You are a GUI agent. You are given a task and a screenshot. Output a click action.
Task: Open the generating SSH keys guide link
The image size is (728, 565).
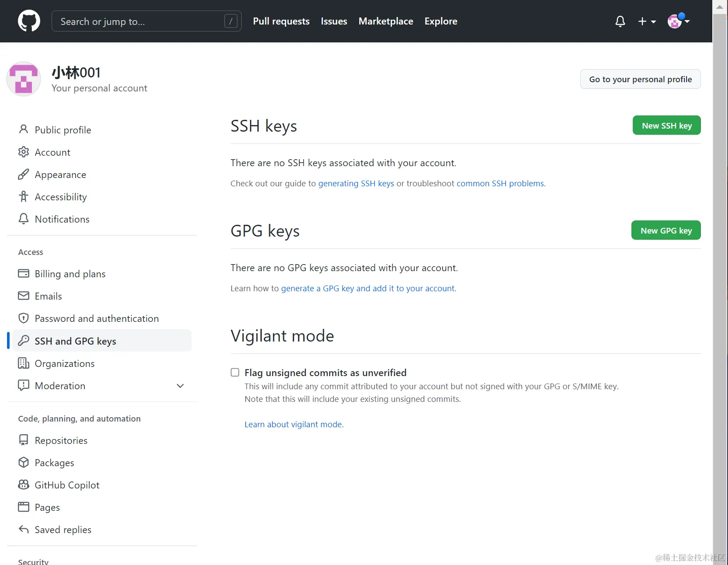pyautogui.click(x=356, y=183)
